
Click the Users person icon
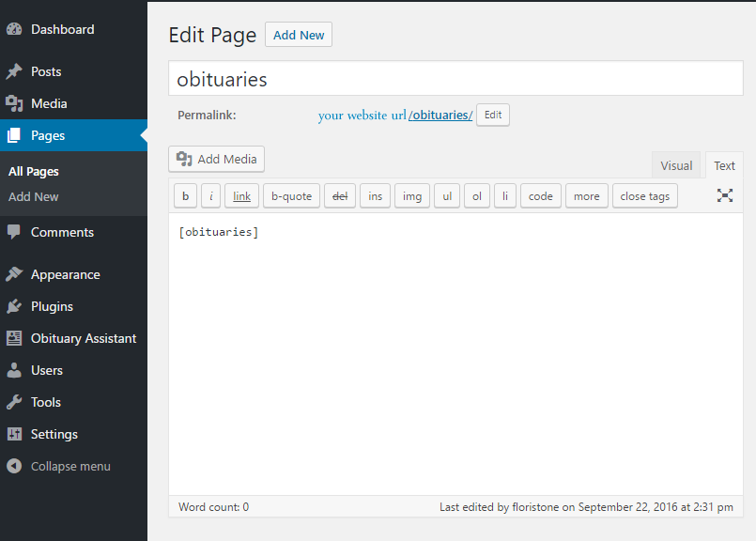[x=14, y=371]
